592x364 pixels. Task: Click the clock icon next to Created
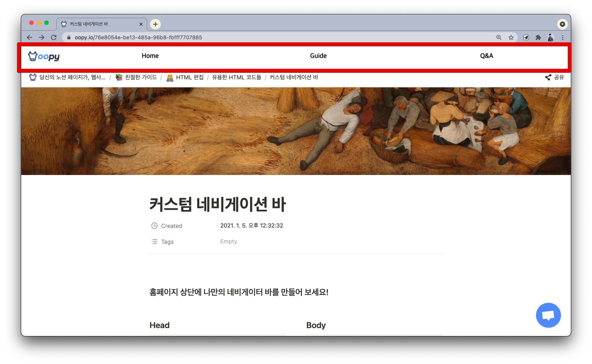coord(154,226)
